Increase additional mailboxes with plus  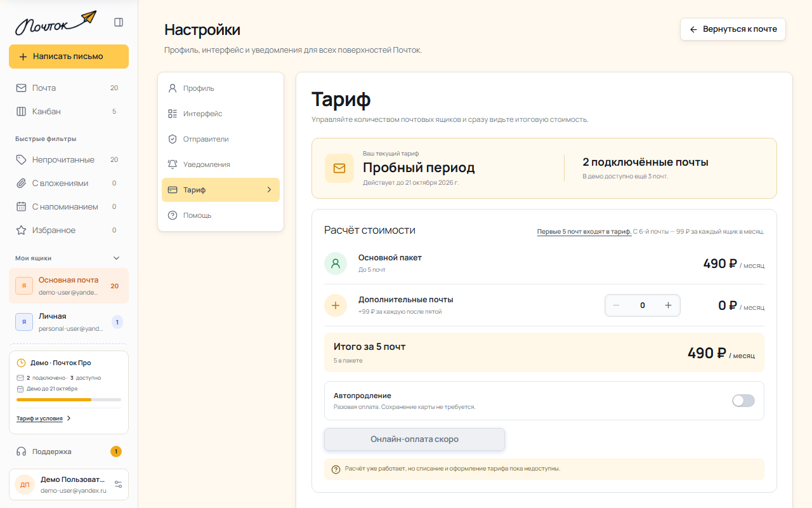668,305
